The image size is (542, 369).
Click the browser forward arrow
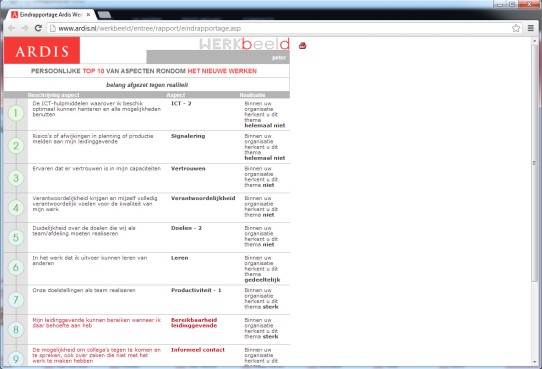[x=25, y=28]
